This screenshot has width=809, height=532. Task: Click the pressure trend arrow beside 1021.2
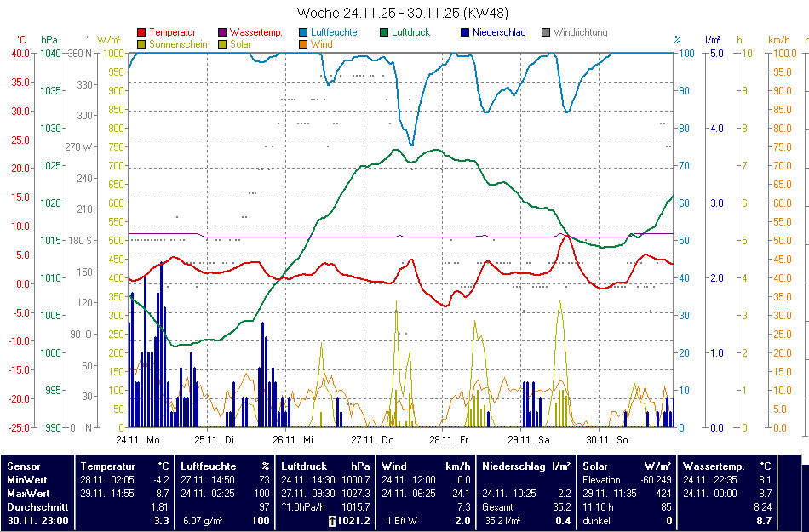click(332, 521)
